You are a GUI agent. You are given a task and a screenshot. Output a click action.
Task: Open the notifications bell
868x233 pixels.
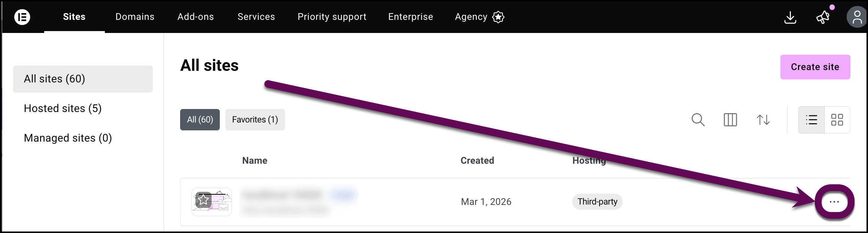point(822,17)
